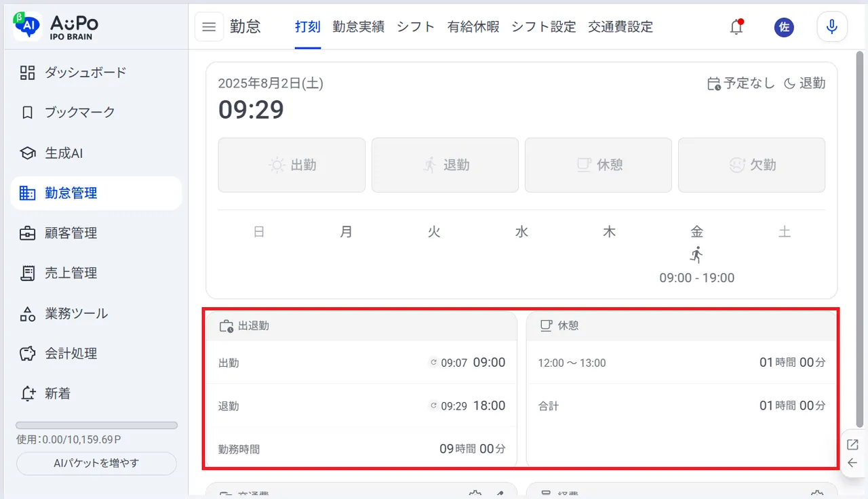
Task: Click the 退勤 clock-out button
Action: 445,165
